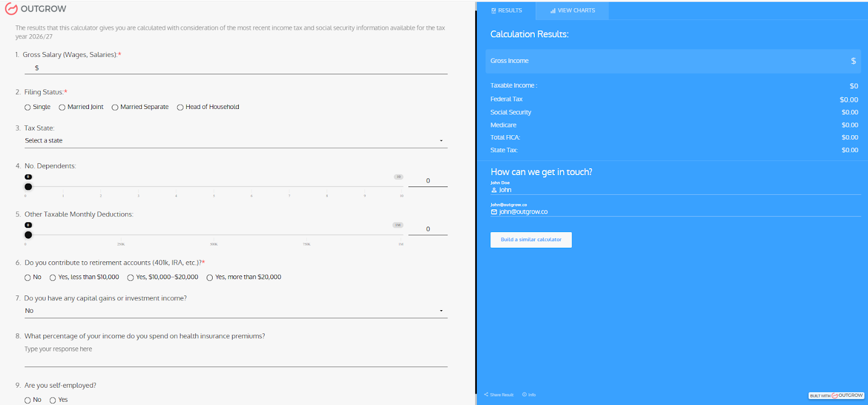Open the Results tab
Viewport: 868px width, 405px height.
click(x=506, y=10)
